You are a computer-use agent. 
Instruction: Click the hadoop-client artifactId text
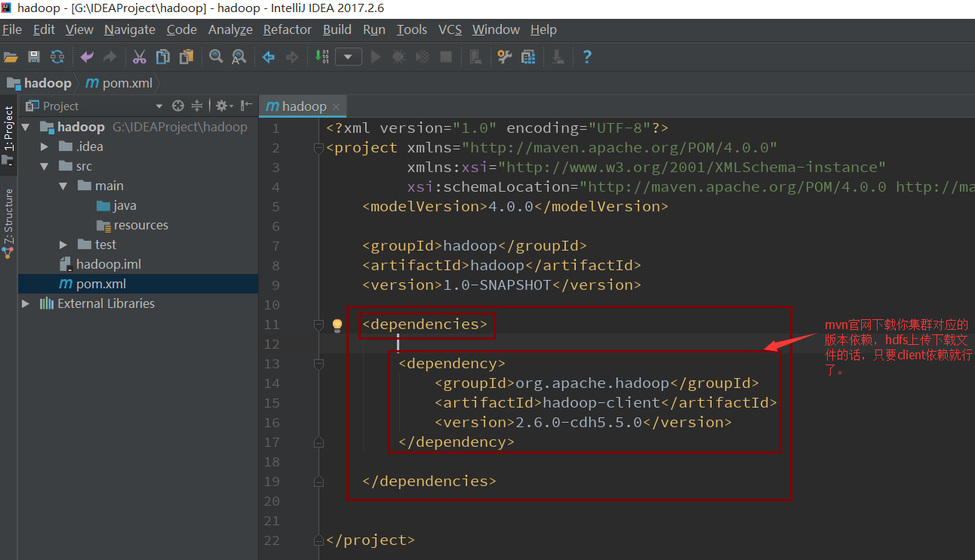pos(601,403)
